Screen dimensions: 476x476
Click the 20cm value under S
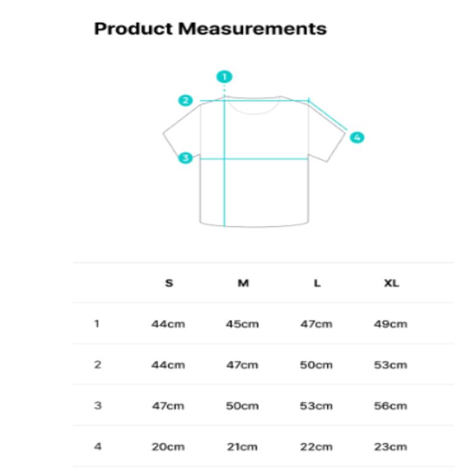click(x=168, y=447)
